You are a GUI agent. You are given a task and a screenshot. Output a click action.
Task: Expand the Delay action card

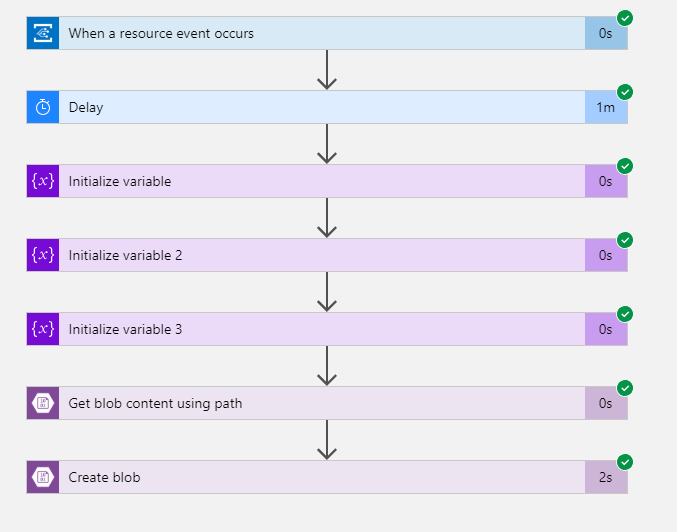(327, 107)
